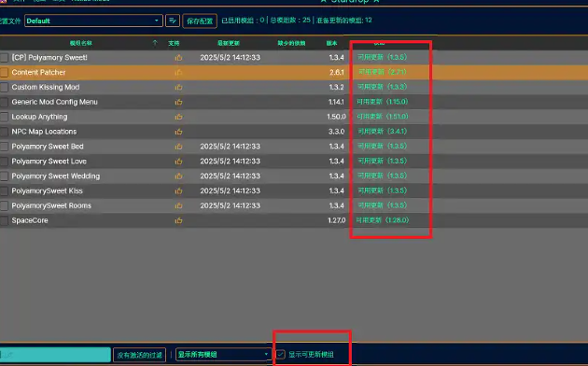Open the 显示所有模组 filter dropdown
Screen dimensions: 588x366
coord(223,355)
